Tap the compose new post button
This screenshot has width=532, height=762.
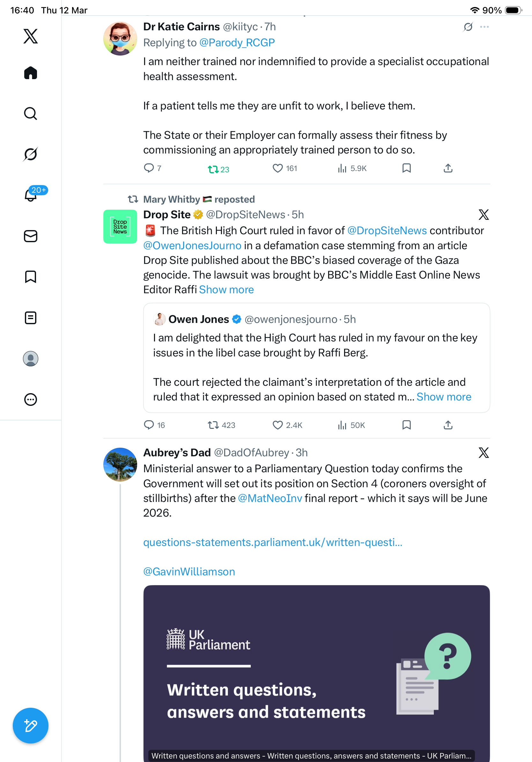(31, 726)
